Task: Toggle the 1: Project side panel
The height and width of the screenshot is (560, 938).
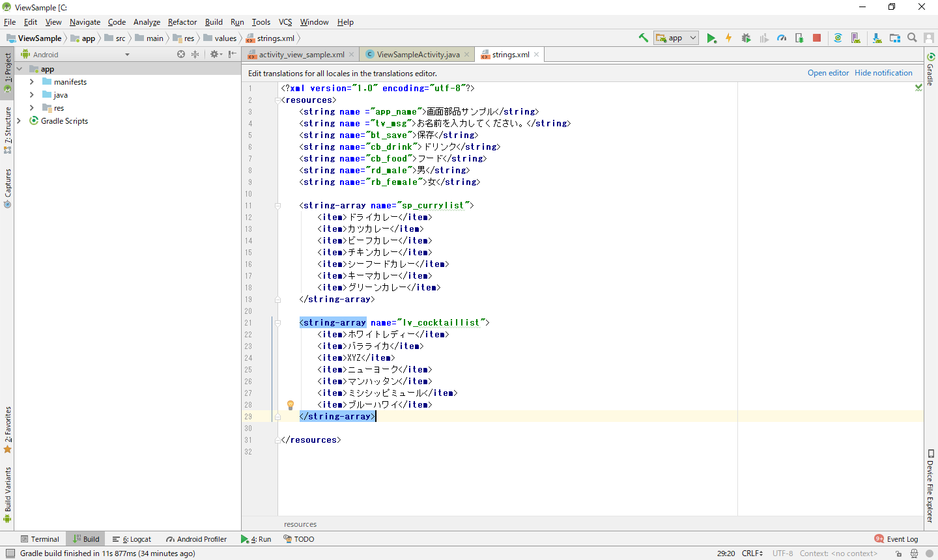Action: (7, 72)
